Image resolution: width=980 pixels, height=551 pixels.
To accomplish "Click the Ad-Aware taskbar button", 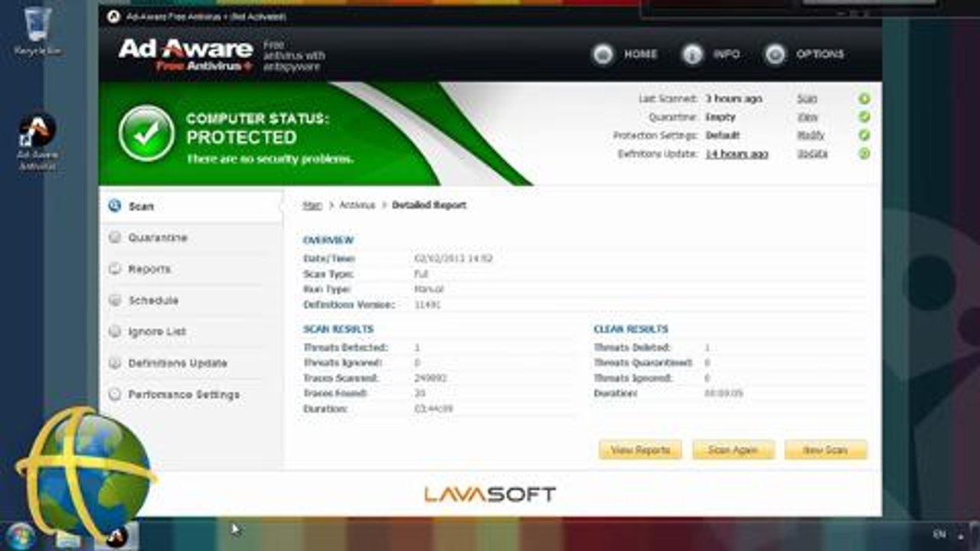I will tap(116, 537).
